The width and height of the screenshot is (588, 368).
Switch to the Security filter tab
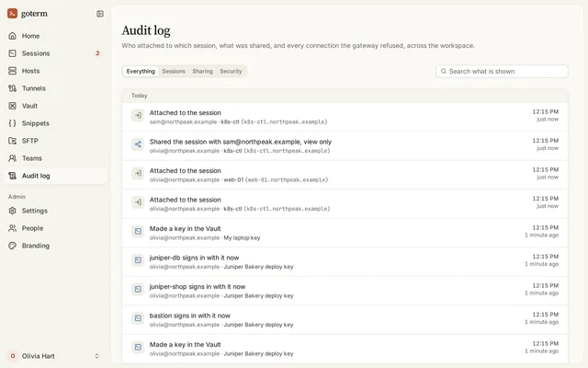coord(231,71)
